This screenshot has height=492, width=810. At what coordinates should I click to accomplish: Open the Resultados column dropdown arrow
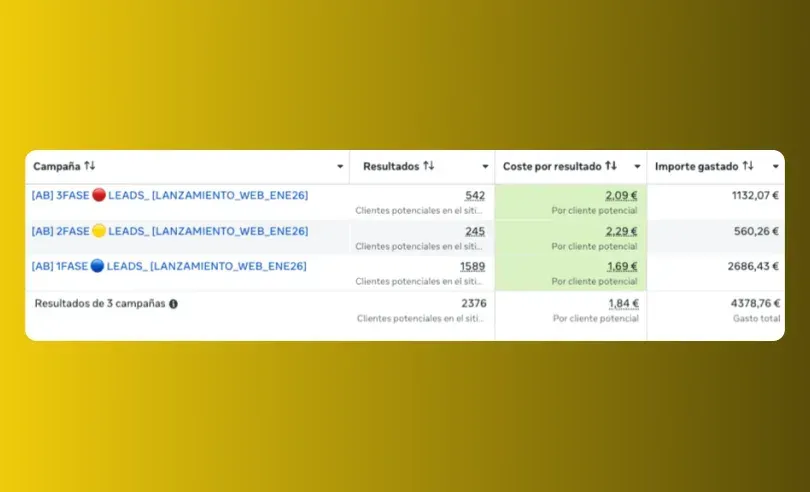[485, 166]
